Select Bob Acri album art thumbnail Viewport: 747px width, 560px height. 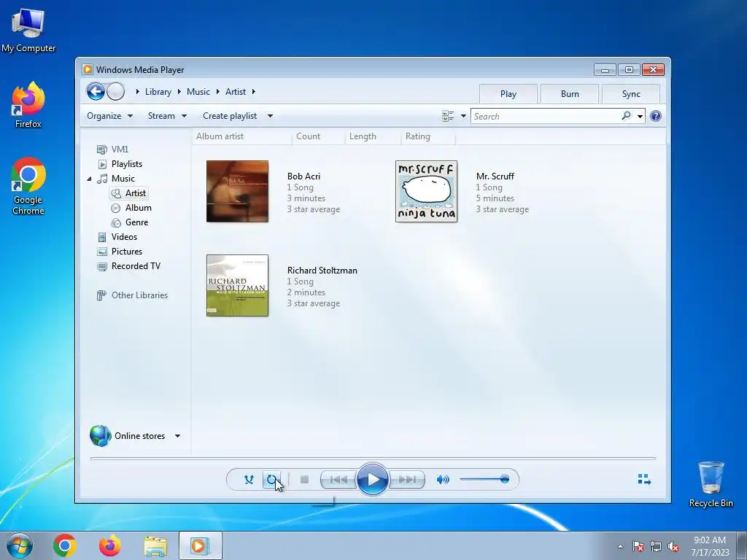[237, 192]
